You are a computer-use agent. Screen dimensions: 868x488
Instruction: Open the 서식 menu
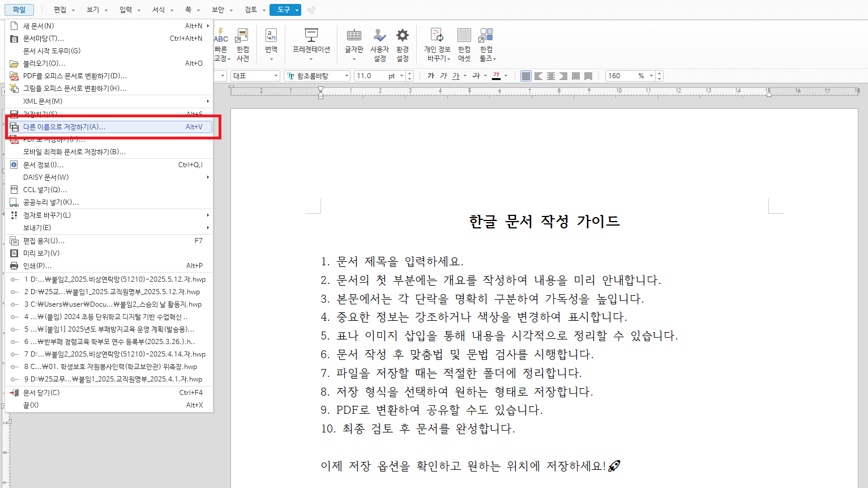(159, 10)
